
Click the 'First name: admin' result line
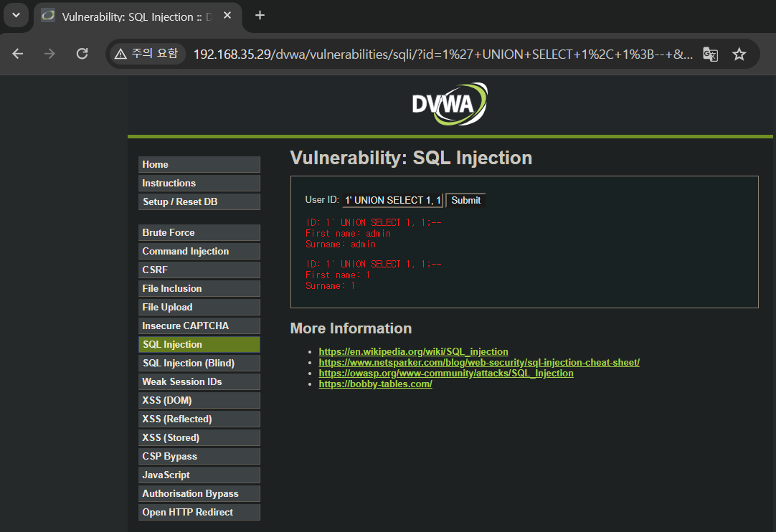pos(348,234)
